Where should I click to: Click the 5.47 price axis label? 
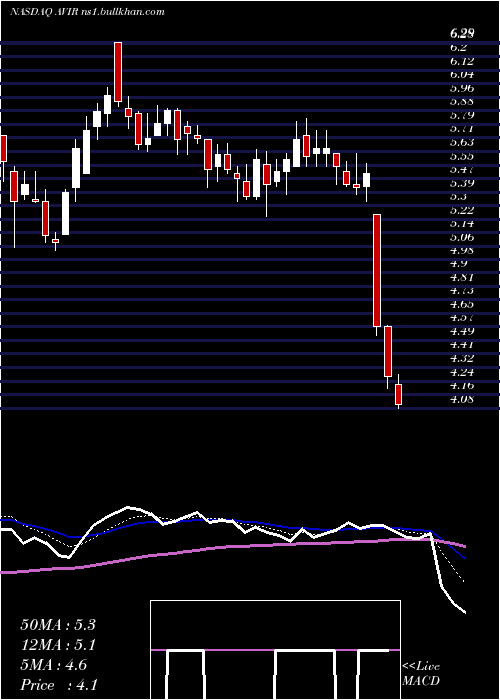[462, 170]
